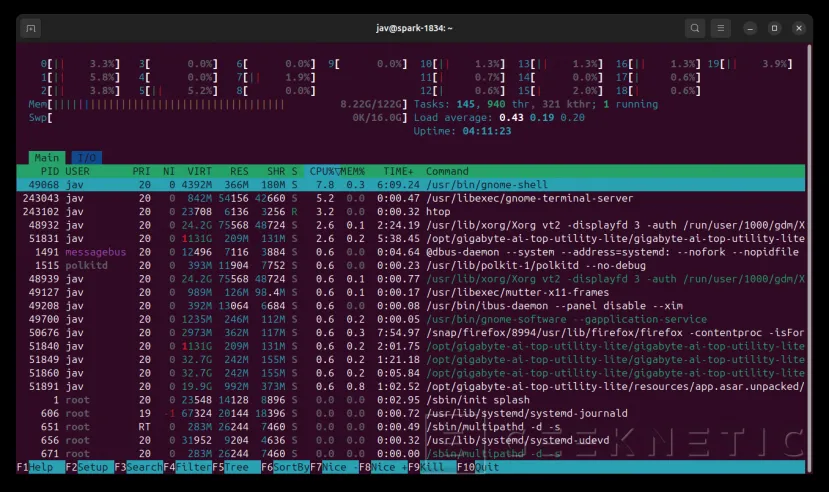The image size is (829, 492).
Task: Toggle the F5 Tree view
Action: coord(236,467)
